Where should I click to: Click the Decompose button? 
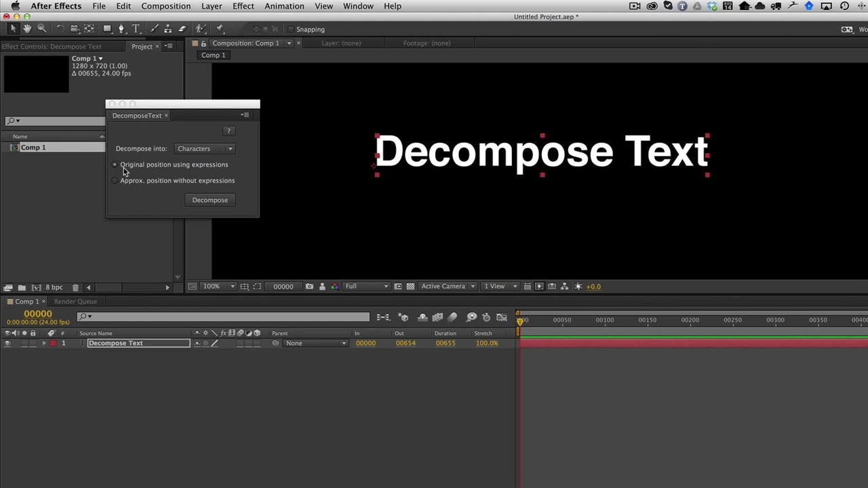(x=210, y=200)
